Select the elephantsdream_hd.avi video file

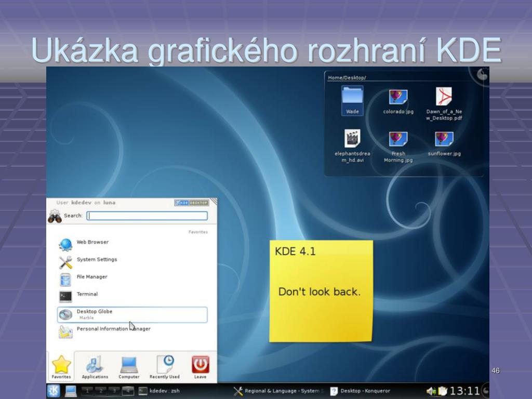pos(353,146)
